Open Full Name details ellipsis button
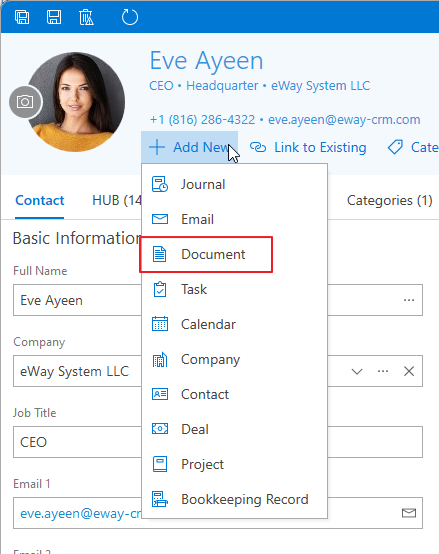The image size is (439, 554). click(x=409, y=300)
